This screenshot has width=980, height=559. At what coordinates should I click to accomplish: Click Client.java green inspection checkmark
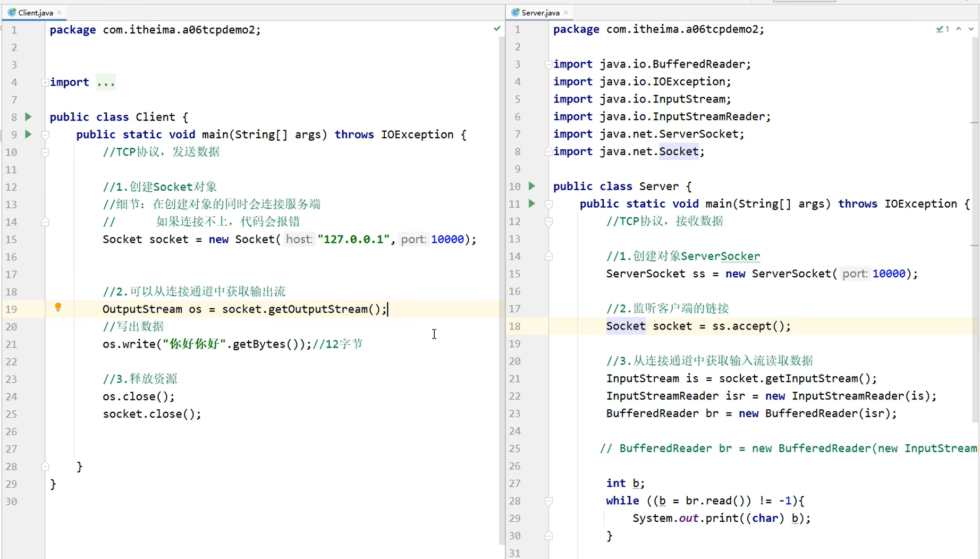[x=497, y=29]
